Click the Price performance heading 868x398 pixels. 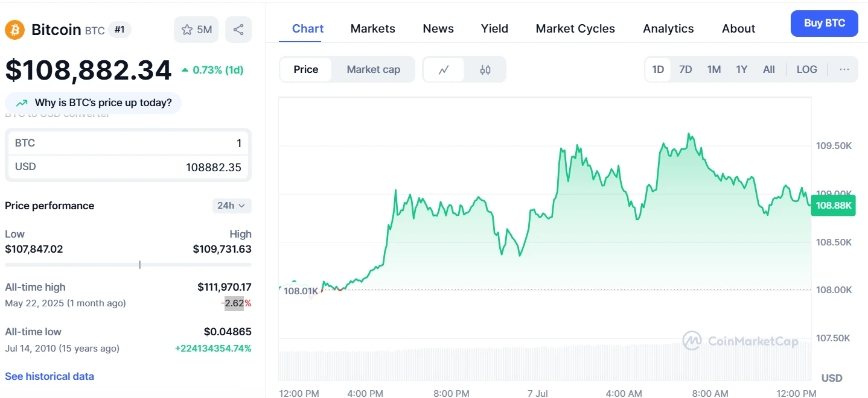click(x=49, y=206)
